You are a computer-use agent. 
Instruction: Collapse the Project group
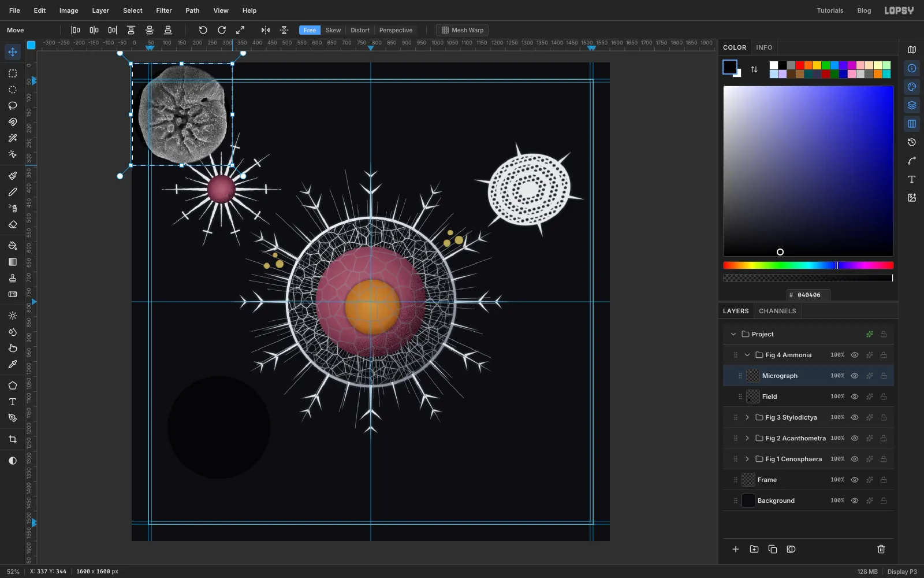733,334
